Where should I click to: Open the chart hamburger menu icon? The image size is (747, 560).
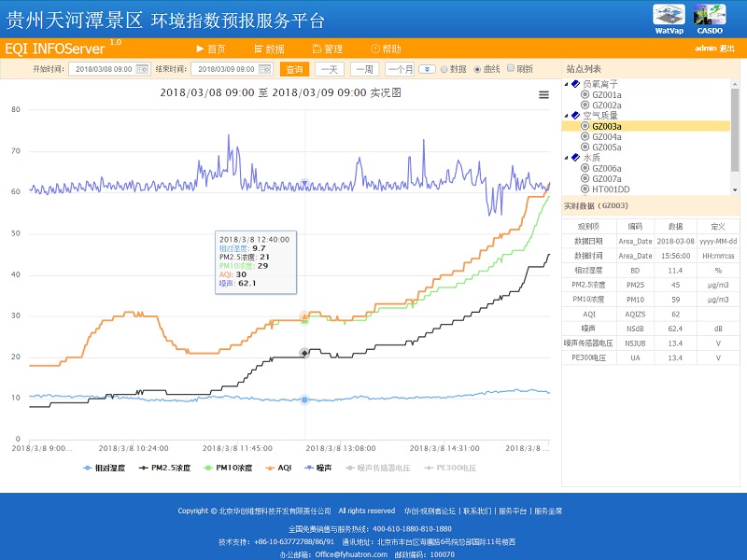[544, 94]
